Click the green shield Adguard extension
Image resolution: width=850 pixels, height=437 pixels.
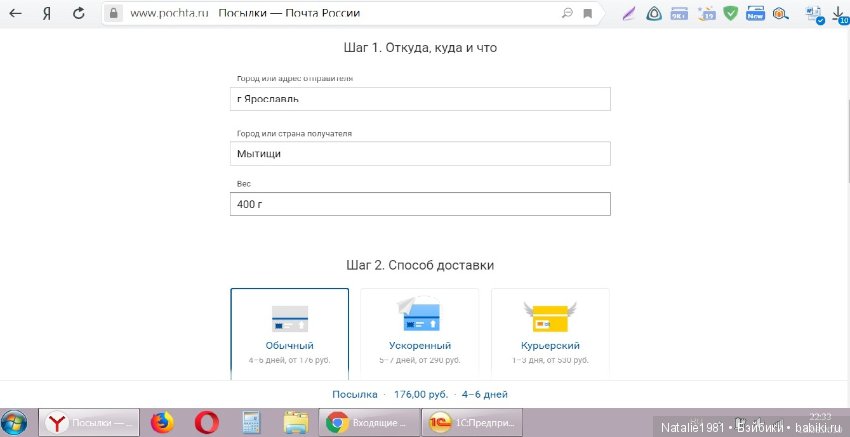coord(731,14)
